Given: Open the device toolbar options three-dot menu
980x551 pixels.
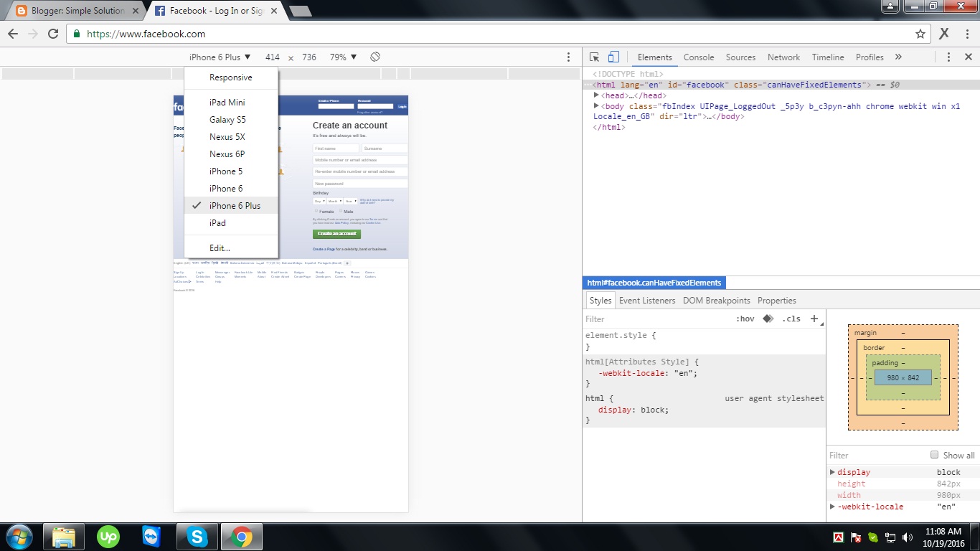Looking at the screenshot, I should pos(569,57).
